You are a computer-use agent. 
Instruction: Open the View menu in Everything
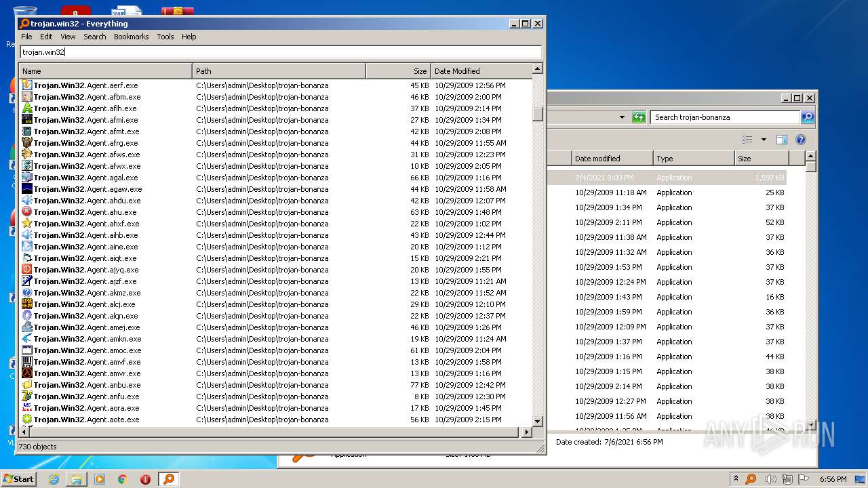(x=68, y=37)
